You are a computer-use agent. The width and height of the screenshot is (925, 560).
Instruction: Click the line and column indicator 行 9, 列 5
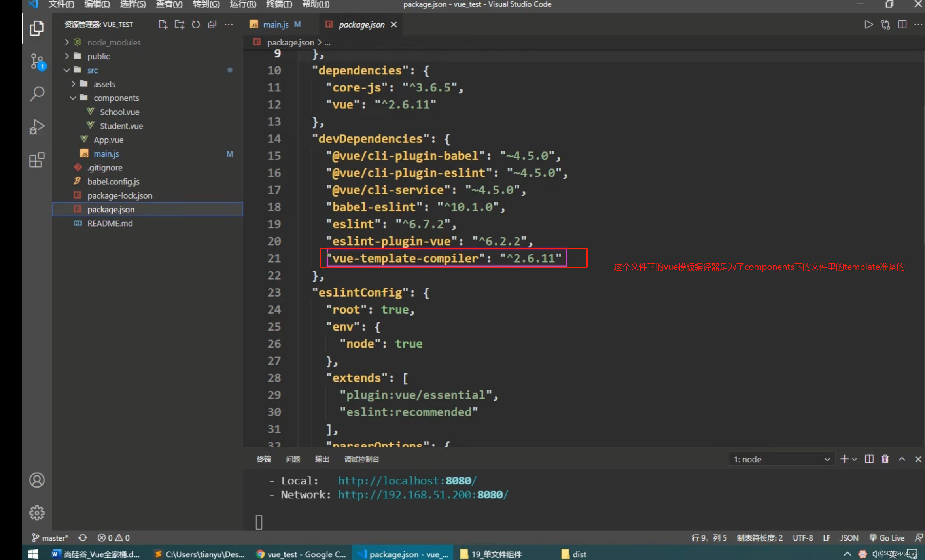[x=709, y=537]
